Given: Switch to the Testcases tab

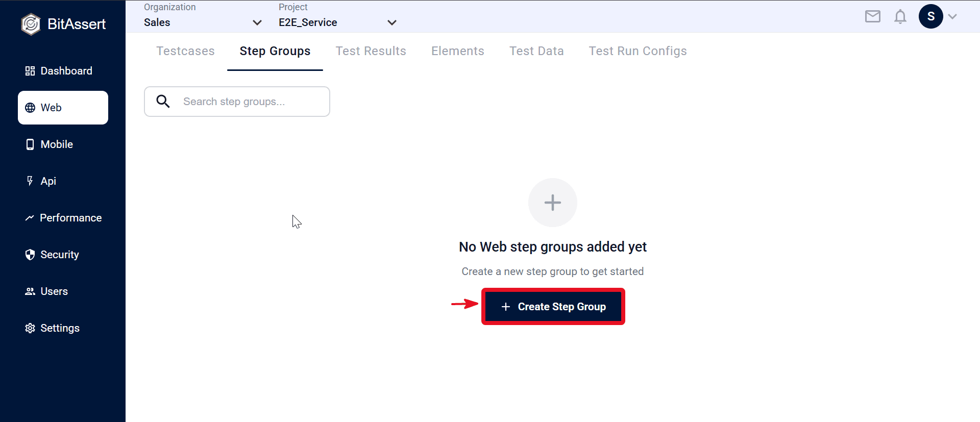Looking at the screenshot, I should pos(185,51).
